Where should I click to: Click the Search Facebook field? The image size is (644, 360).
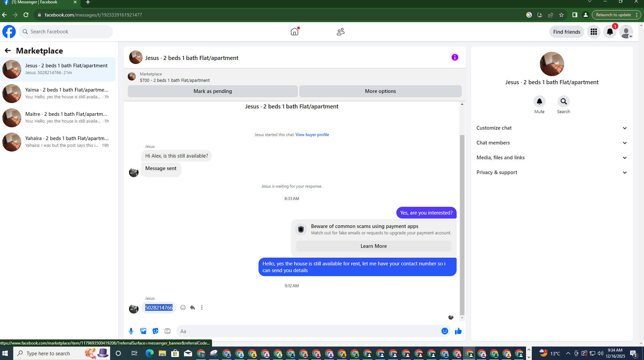[66, 32]
